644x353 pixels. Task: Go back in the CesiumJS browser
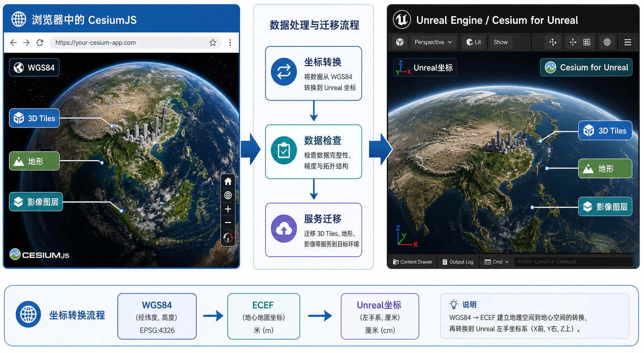(x=13, y=43)
